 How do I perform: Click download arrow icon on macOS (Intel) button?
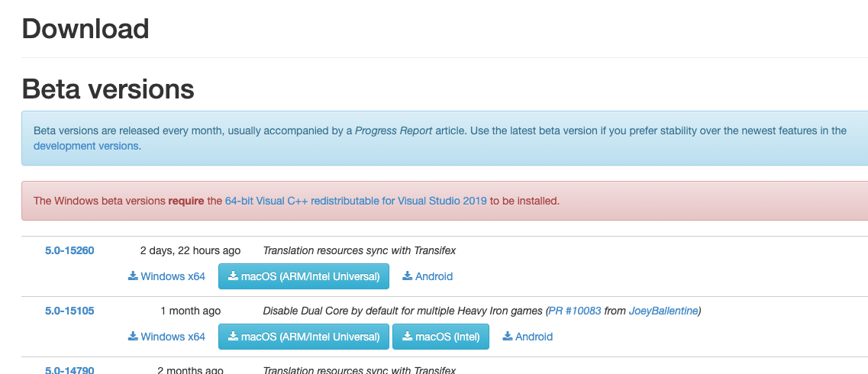coord(408,337)
